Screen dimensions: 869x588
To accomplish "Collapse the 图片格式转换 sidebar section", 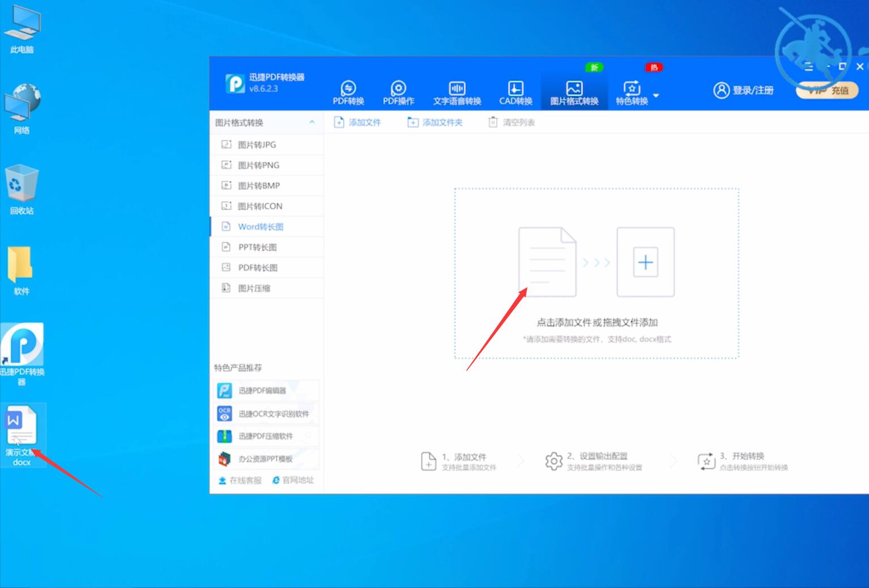I will click(312, 122).
